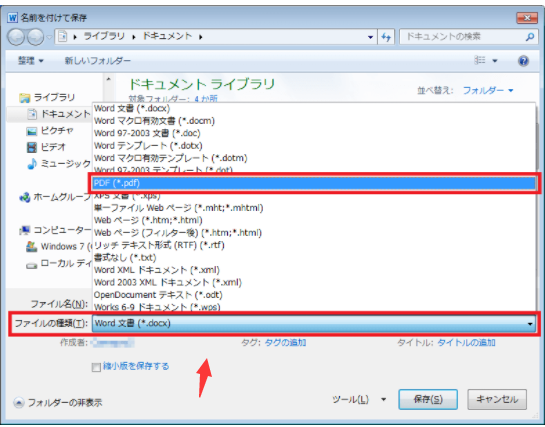Image resolution: width=545 pixels, height=427 pixels.
Task: Select ピクチャ in the navigation pane
Action: pyautogui.click(x=50, y=131)
